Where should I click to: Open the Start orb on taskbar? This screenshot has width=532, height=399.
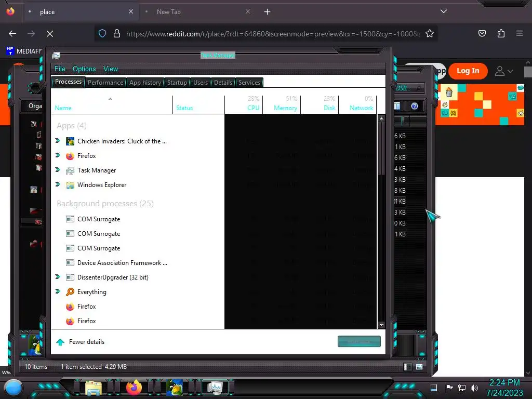(14, 388)
